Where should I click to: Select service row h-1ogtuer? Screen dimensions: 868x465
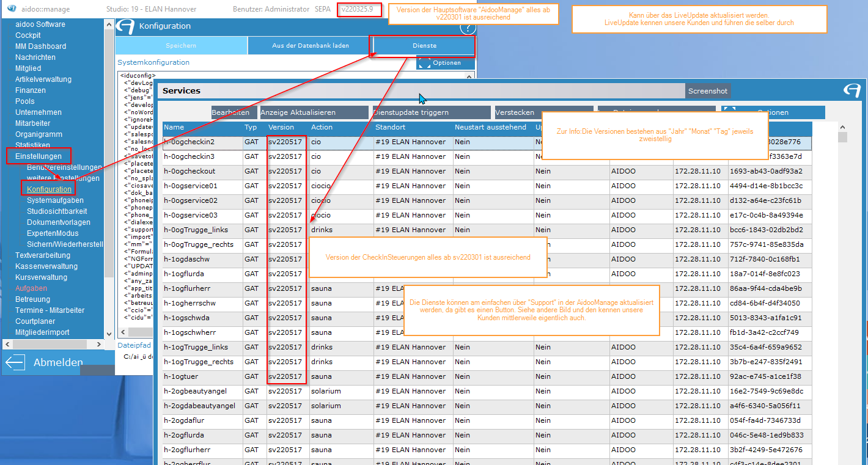pos(487,376)
